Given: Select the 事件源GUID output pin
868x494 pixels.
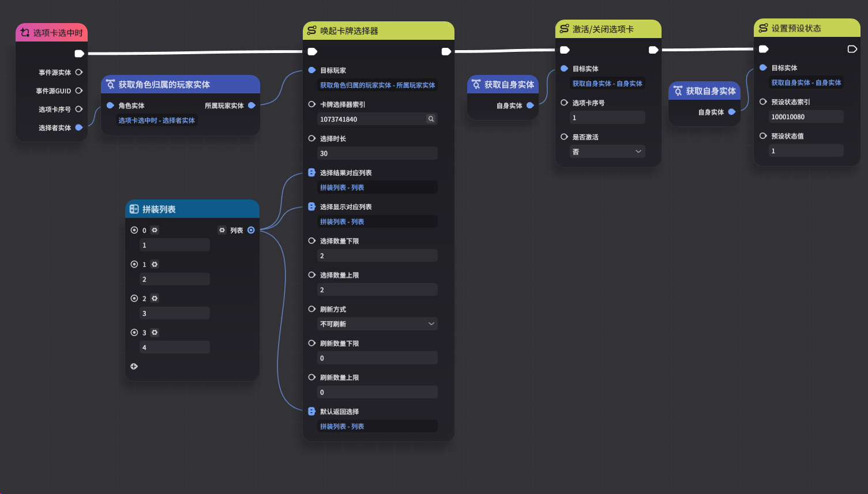Looking at the screenshot, I should tap(79, 90).
